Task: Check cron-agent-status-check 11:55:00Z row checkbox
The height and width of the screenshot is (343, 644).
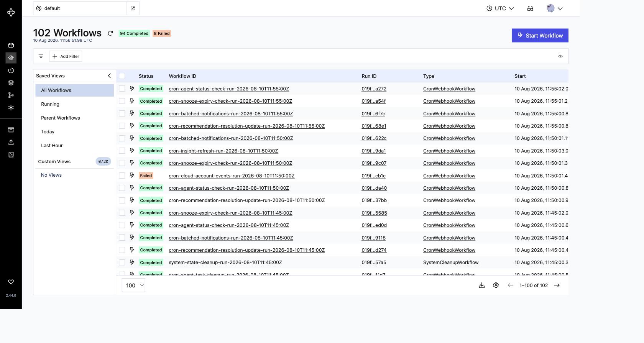Action: (122, 89)
